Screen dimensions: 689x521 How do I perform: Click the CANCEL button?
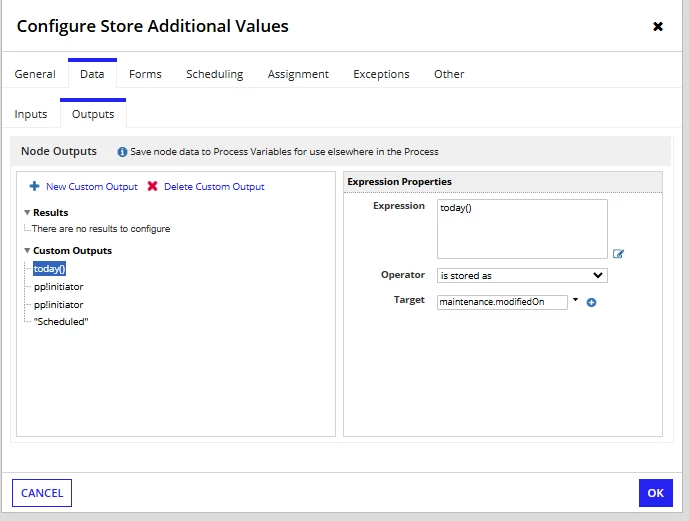click(42, 493)
